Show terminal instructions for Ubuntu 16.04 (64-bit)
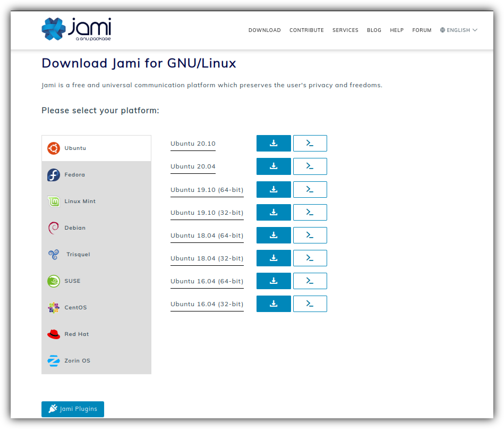Viewport: 504px width, 429px height. tap(310, 281)
